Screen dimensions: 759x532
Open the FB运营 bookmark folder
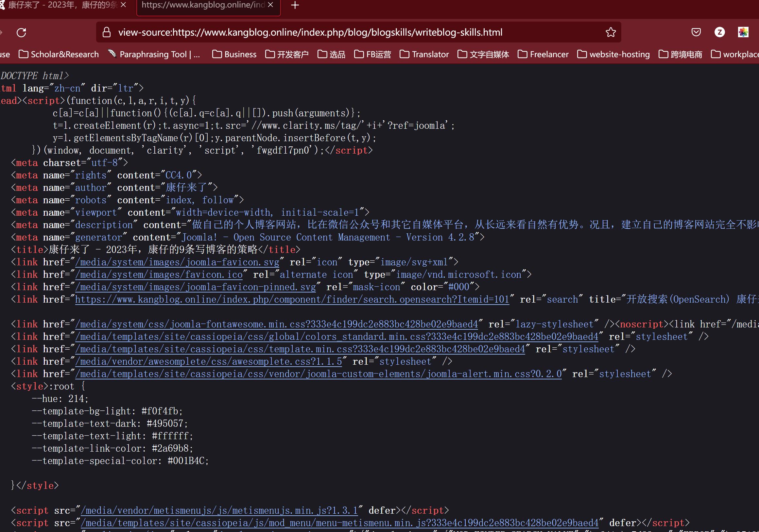pyautogui.click(x=375, y=54)
